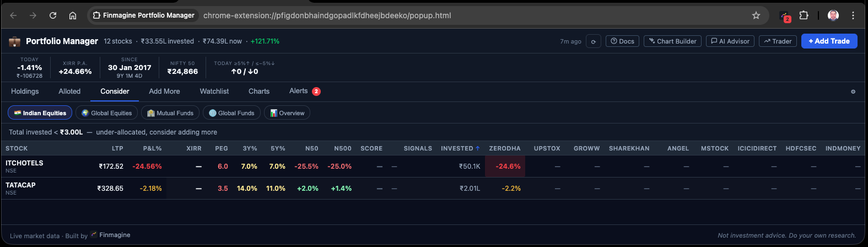This screenshot has width=868, height=247.
Task: Open table settings gear icon
Action: click(853, 92)
